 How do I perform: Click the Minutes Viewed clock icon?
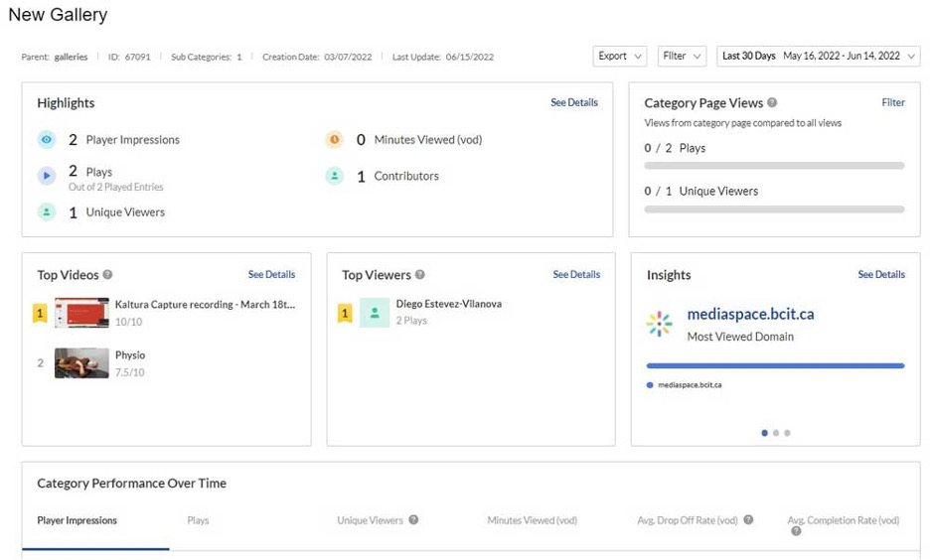[x=335, y=140]
